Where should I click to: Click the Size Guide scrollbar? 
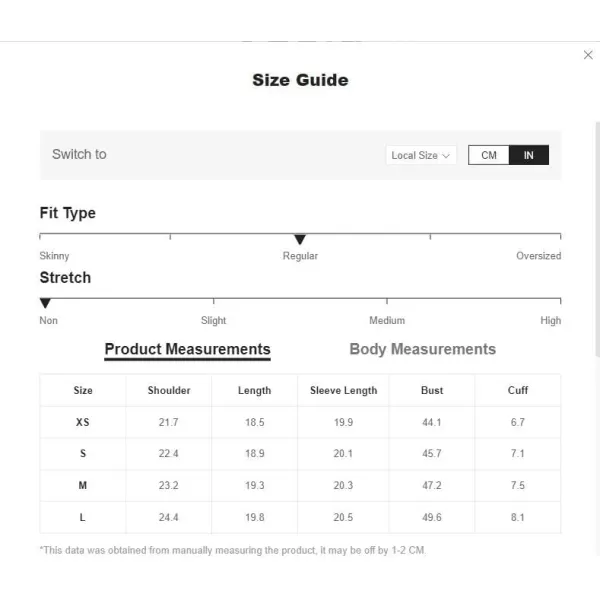597,239
